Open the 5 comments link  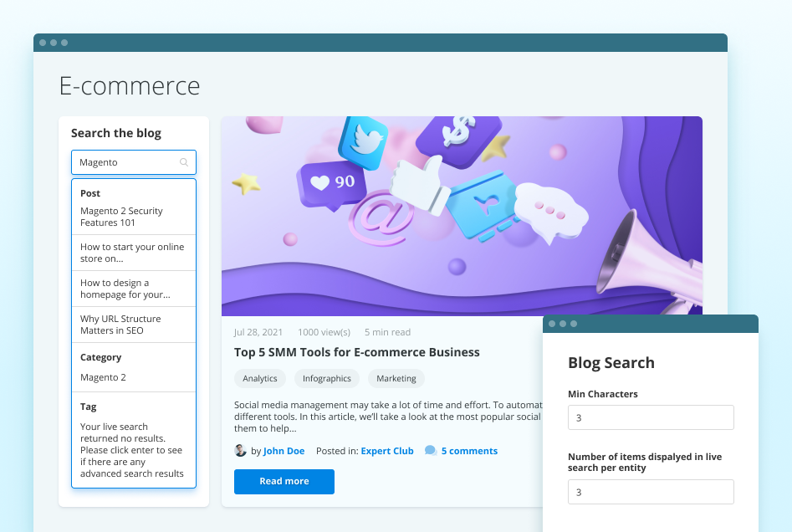point(469,451)
